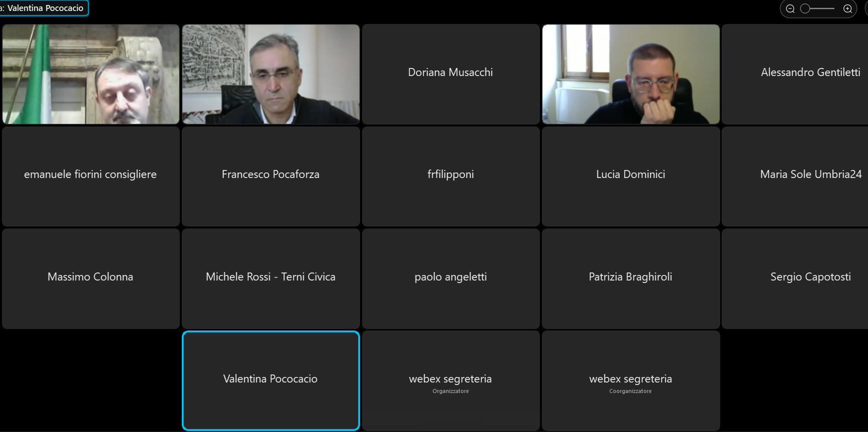Click the zoom out magnifier icon

point(790,8)
